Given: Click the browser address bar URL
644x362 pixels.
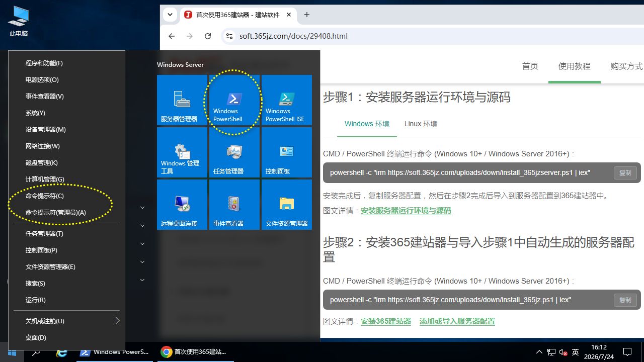Looking at the screenshot, I should click(x=293, y=36).
